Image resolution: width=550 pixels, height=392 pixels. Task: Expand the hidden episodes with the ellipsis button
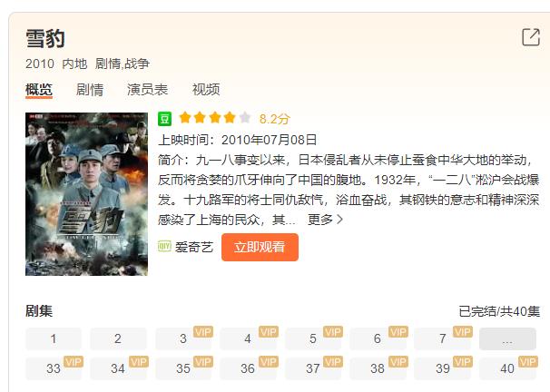coord(507,338)
